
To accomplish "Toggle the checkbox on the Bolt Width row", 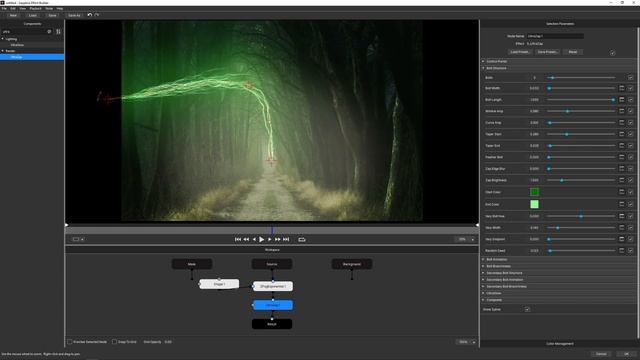I will [x=631, y=88].
